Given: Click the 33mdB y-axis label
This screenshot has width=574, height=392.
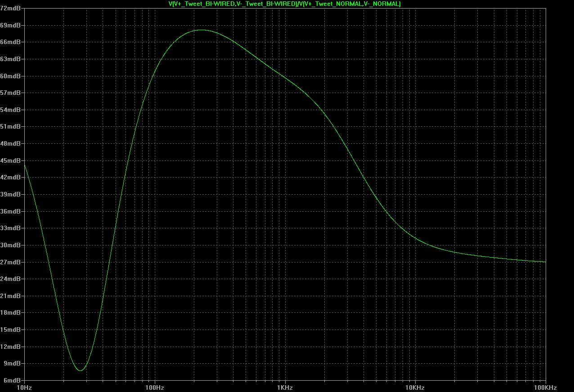Looking at the screenshot, I should tap(11, 228).
